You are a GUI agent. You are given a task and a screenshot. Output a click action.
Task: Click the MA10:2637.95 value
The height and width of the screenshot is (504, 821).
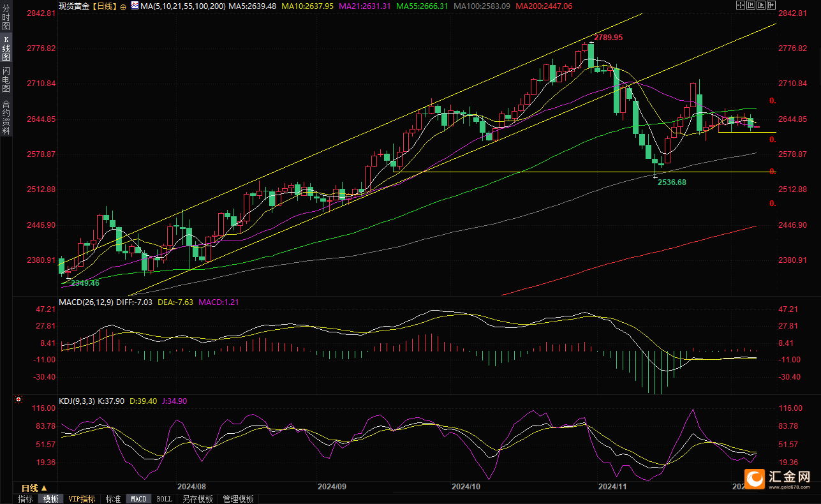pos(307,6)
